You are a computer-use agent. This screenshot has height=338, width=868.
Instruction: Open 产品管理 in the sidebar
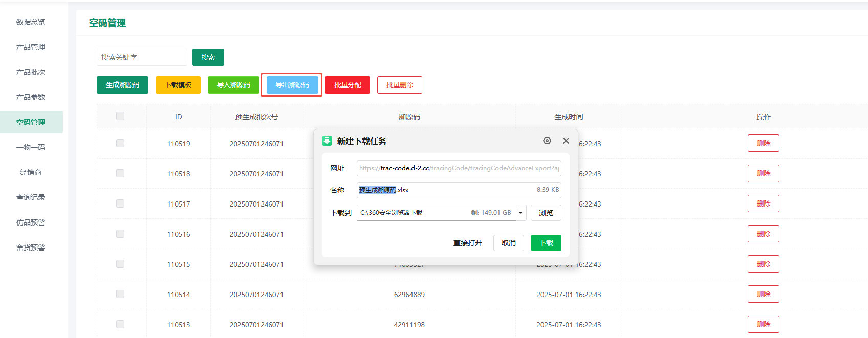(31, 47)
